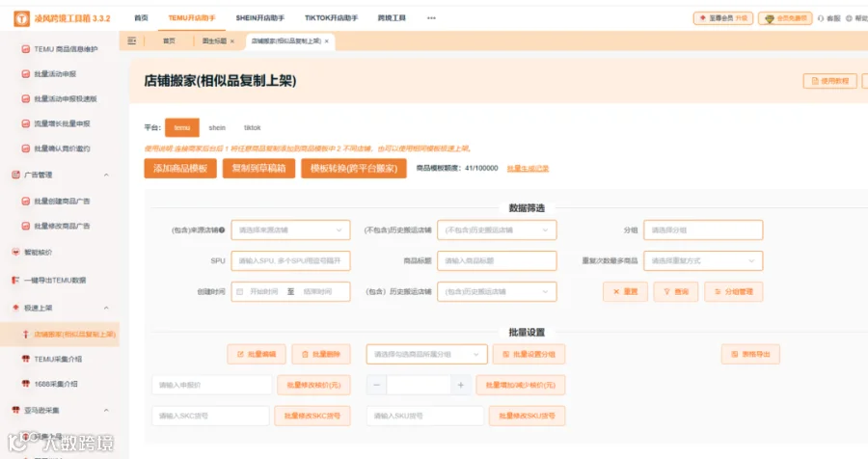Click the 一键导出TEMU数据 flag icon
Viewport: 868px width, 459px height.
click(x=15, y=281)
